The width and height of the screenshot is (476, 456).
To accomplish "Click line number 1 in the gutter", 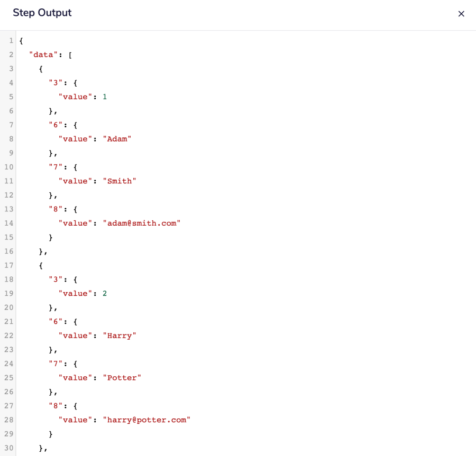I will coord(11,41).
